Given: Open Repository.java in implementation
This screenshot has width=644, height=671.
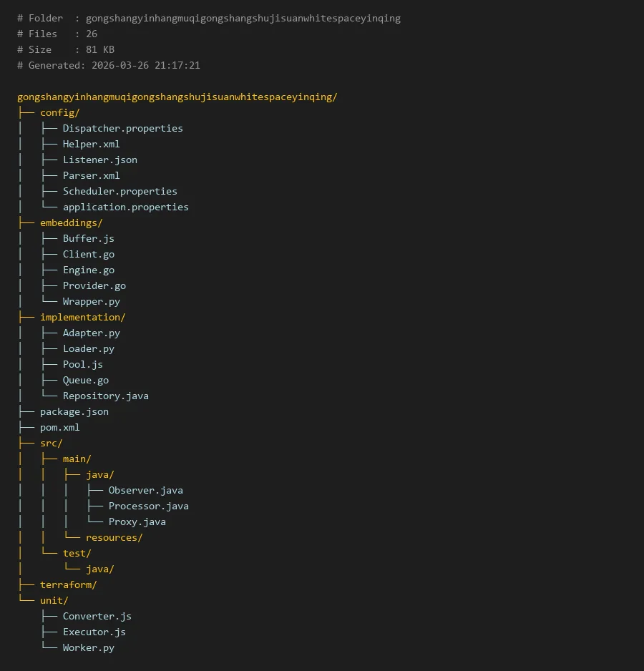Looking at the screenshot, I should click(105, 396).
